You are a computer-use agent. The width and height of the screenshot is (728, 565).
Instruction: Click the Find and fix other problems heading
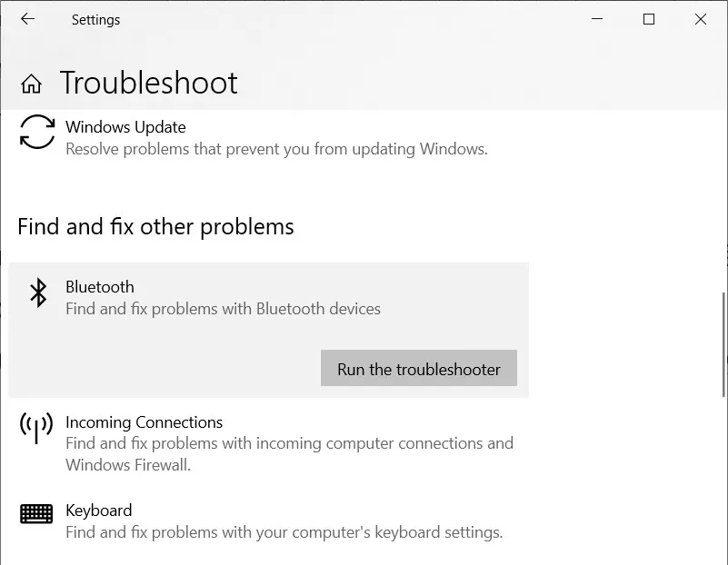[x=155, y=227]
